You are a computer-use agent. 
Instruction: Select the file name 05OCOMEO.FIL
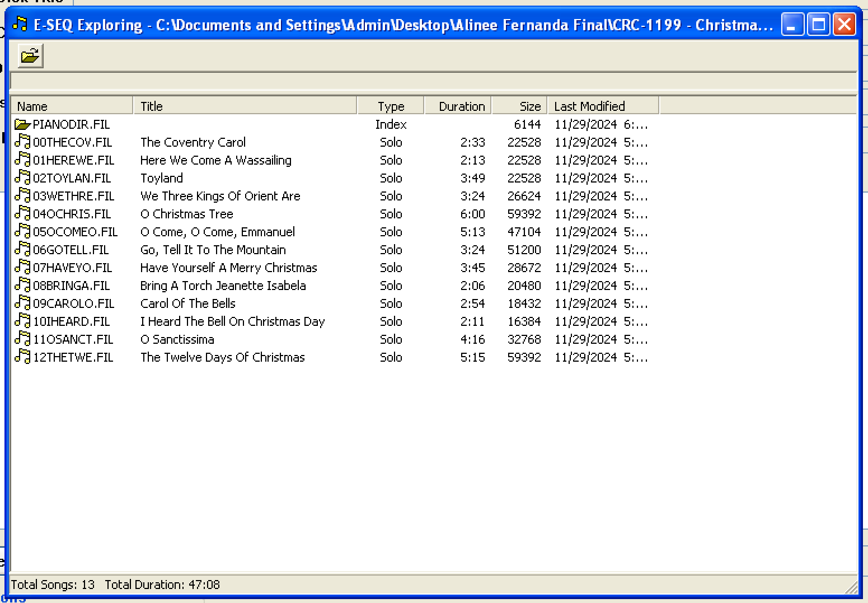[x=75, y=232]
